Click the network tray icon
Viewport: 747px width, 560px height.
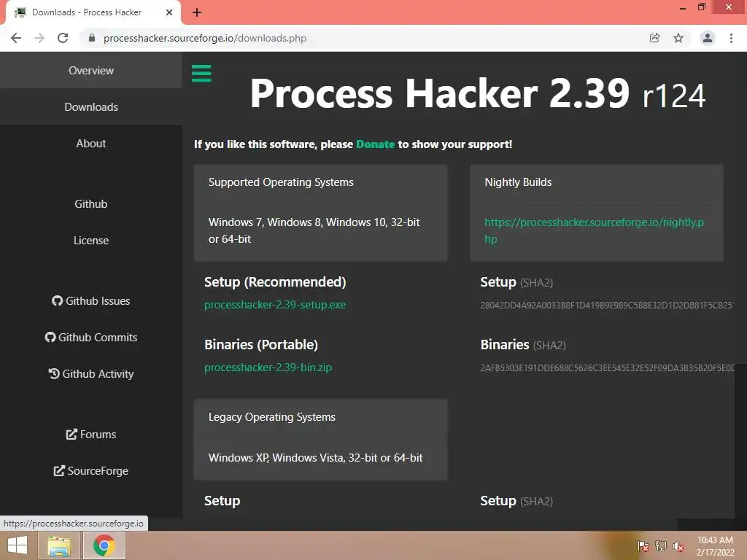(661, 546)
